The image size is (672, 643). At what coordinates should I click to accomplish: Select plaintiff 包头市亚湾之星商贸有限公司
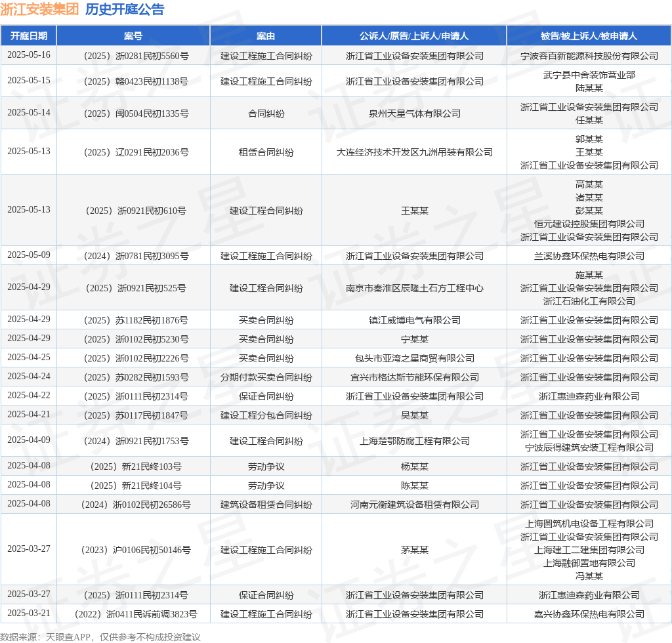(415, 358)
